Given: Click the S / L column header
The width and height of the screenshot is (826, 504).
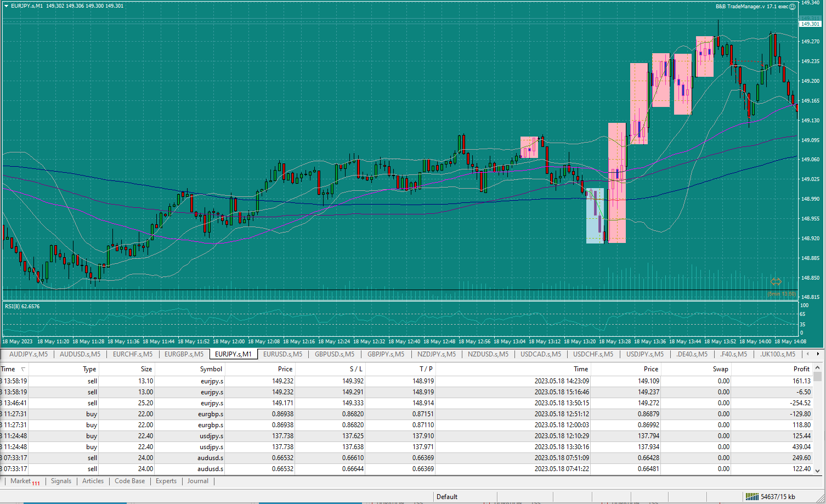Looking at the screenshot, I should (x=356, y=369).
